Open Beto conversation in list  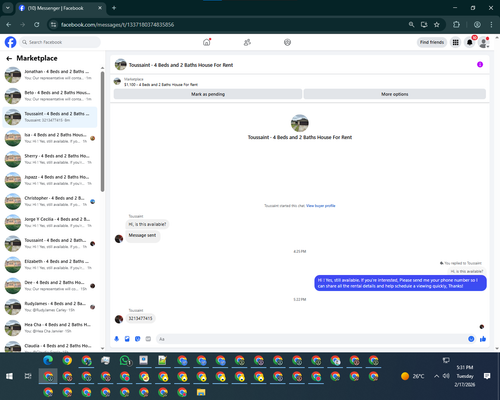pos(50,96)
